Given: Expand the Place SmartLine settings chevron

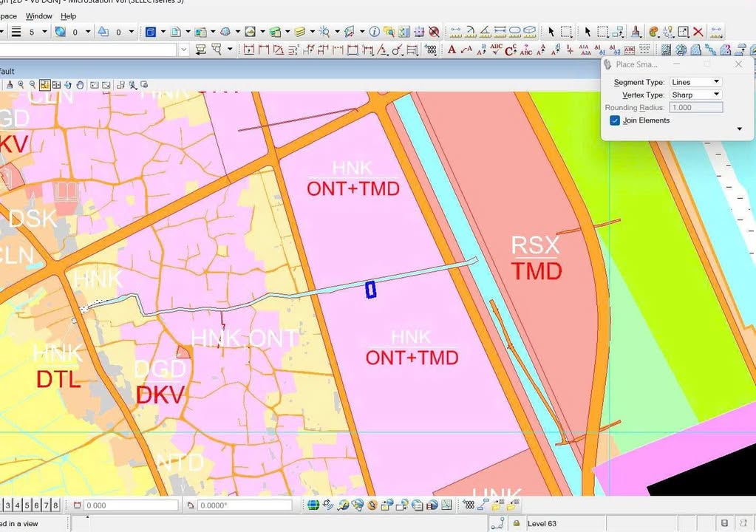Looking at the screenshot, I should [x=739, y=129].
